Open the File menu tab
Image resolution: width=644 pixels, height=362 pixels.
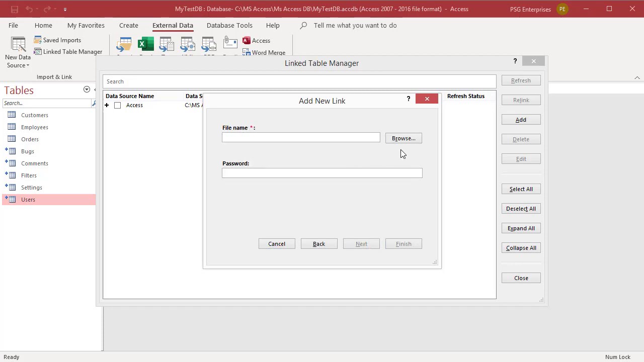(13, 25)
